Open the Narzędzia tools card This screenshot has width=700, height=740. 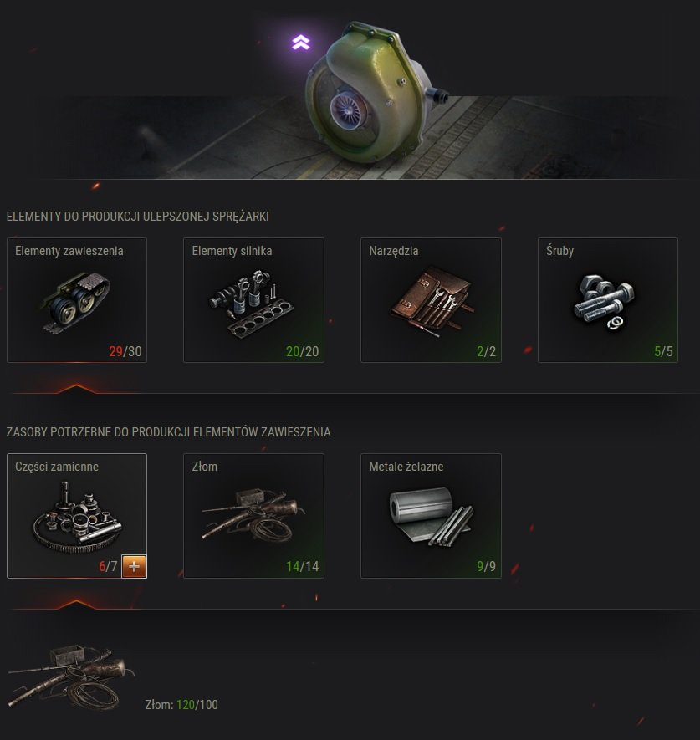tap(431, 300)
